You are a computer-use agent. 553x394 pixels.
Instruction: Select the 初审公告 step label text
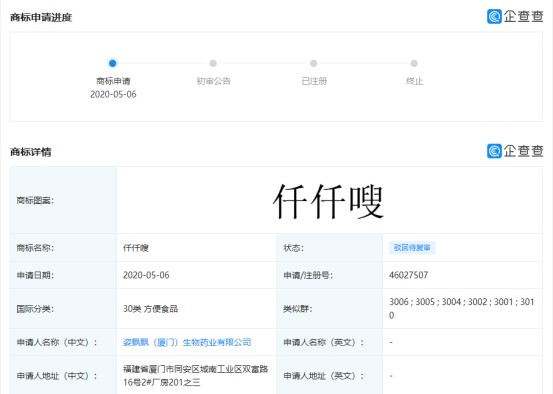(213, 81)
